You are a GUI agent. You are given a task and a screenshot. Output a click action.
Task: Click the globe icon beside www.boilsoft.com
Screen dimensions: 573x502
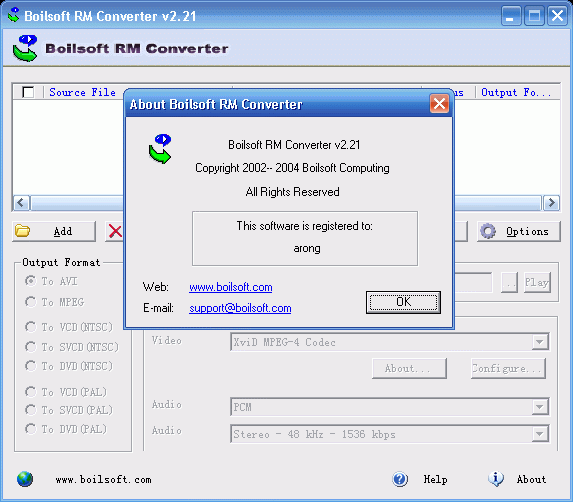pos(25,479)
